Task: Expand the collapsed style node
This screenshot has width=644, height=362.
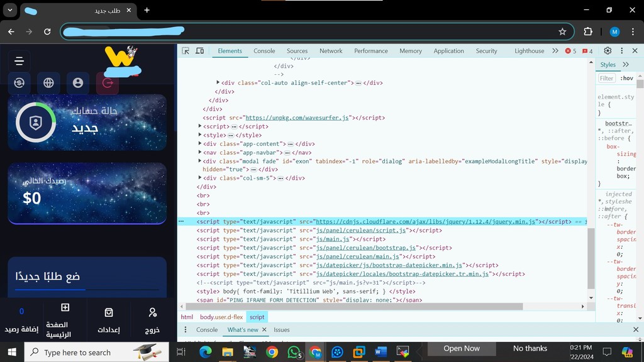Action: [x=200, y=134]
